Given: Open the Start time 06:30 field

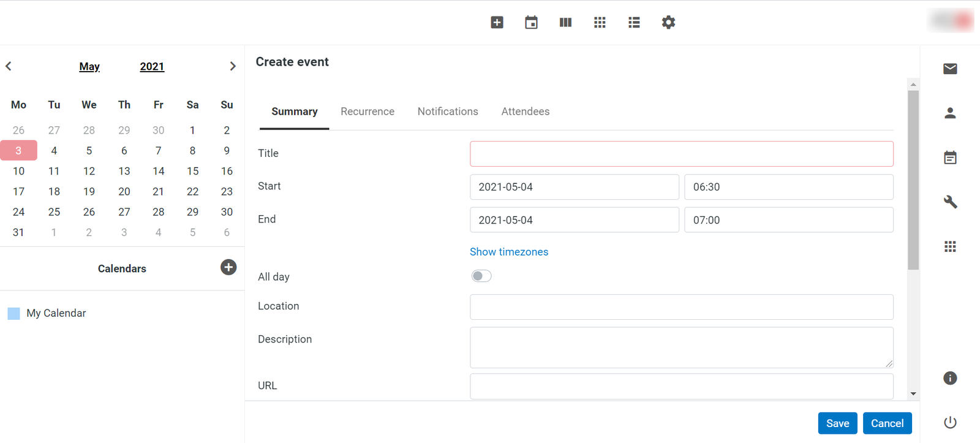Looking at the screenshot, I should (x=789, y=187).
